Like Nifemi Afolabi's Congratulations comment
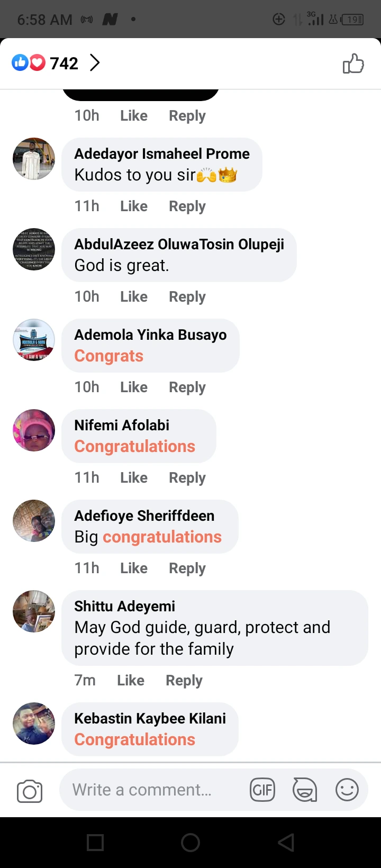This screenshot has height=868, width=381. (x=133, y=477)
